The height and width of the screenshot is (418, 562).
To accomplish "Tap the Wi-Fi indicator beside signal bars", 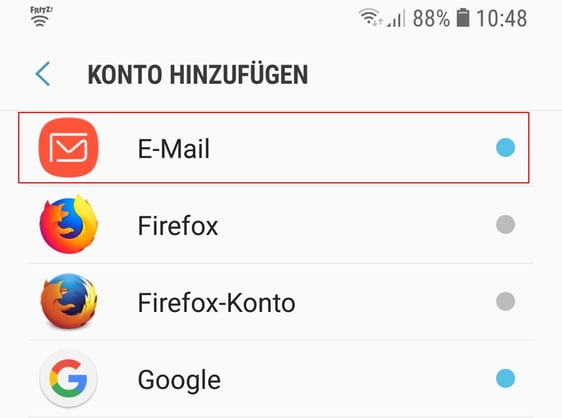I will [371, 17].
